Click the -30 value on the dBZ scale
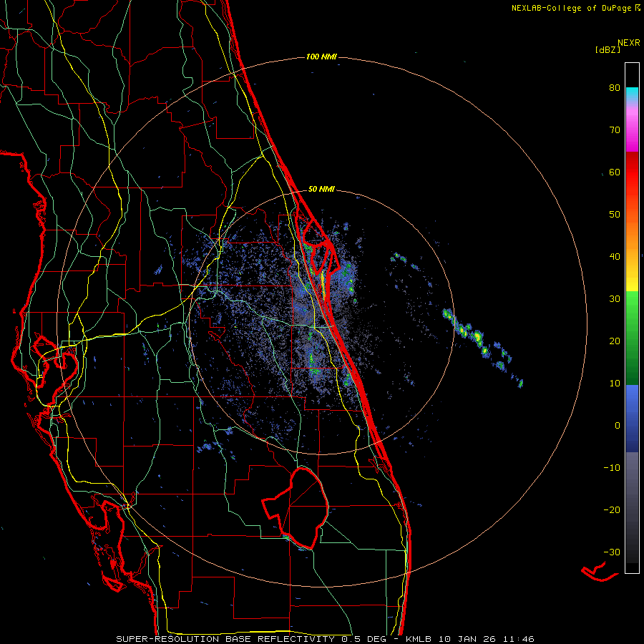Image resolution: width=644 pixels, height=644 pixels. pos(612,552)
